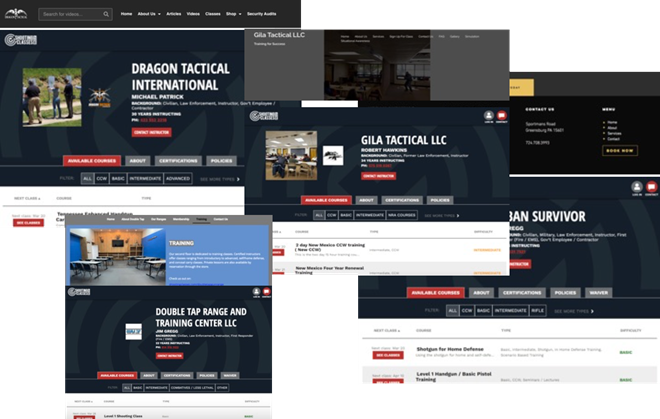Select ALL filter on Gila Tactical page
Screen dimensions: 660x419
[319, 215]
